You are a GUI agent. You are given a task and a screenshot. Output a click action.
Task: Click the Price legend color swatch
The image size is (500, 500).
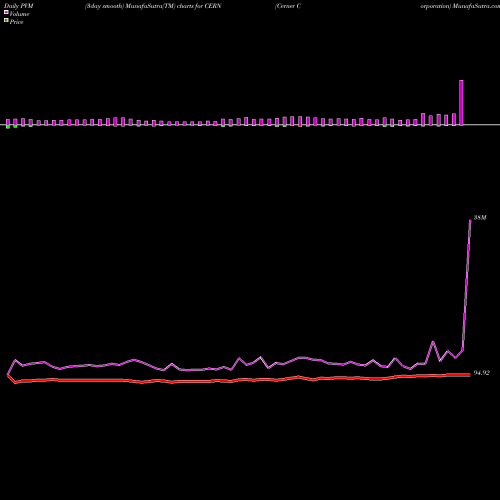pos(6,20)
